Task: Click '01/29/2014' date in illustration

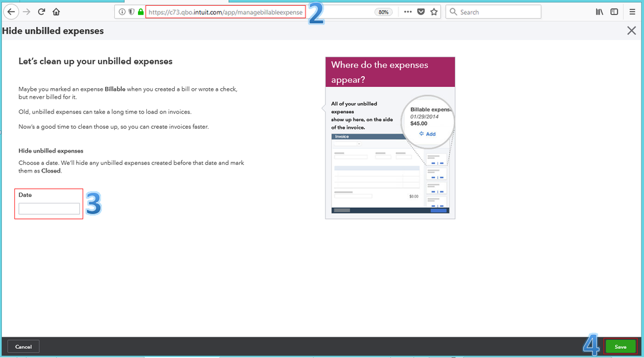Action: (424, 117)
